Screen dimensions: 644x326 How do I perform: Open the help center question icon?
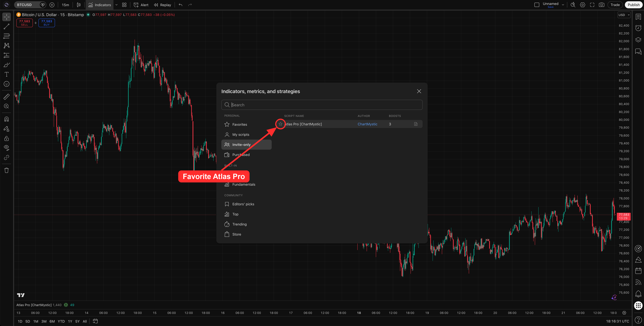(x=638, y=320)
